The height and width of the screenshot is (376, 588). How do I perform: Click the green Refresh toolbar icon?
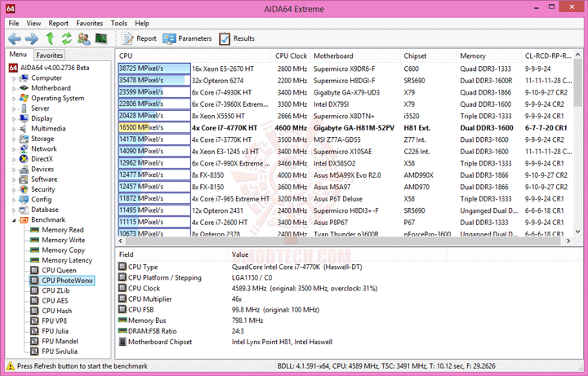[x=67, y=38]
